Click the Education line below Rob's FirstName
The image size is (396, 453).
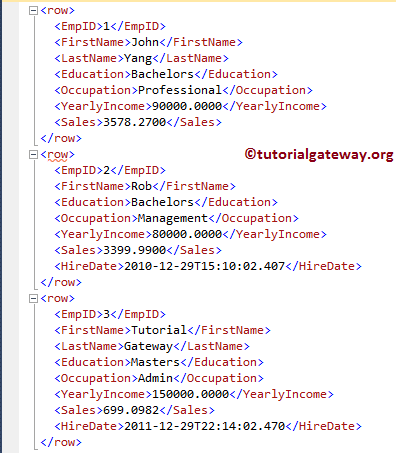pyautogui.click(x=166, y=202)
